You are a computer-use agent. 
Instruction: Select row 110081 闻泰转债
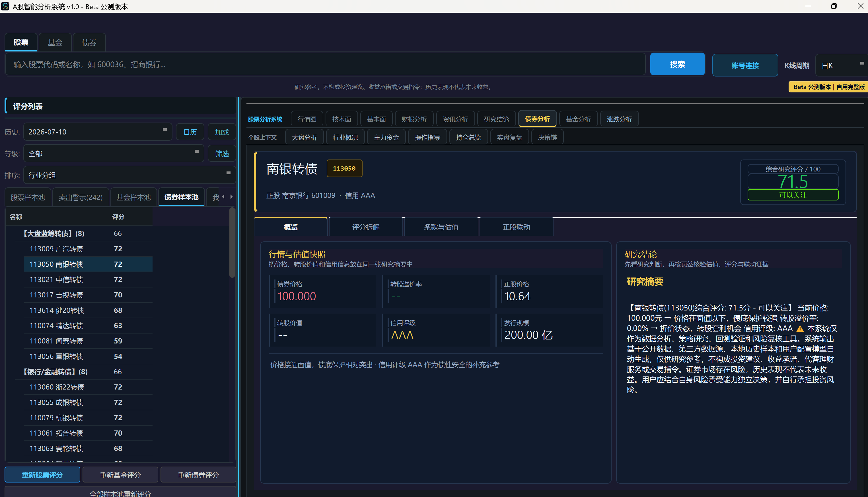click(x=88, y=341)
